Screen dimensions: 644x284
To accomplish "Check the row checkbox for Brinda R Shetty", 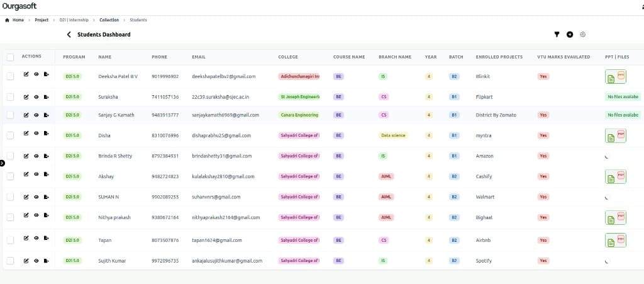I will pyautogui.click(x=10, y=156).
